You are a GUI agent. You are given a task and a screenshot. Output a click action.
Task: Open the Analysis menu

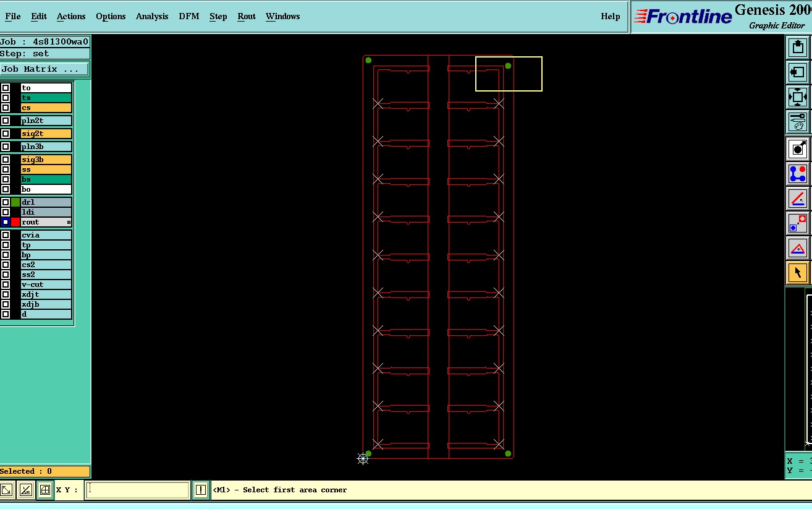pyautogui.click(x=152, y=16)
